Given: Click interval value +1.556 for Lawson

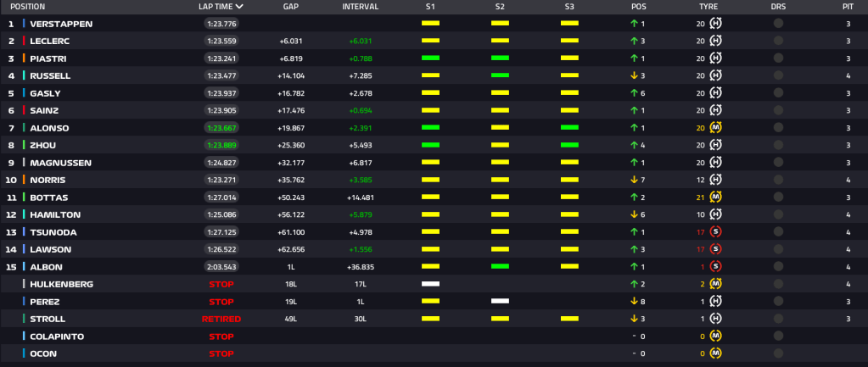Looking at the screenshot, I should tap(361, 249).
